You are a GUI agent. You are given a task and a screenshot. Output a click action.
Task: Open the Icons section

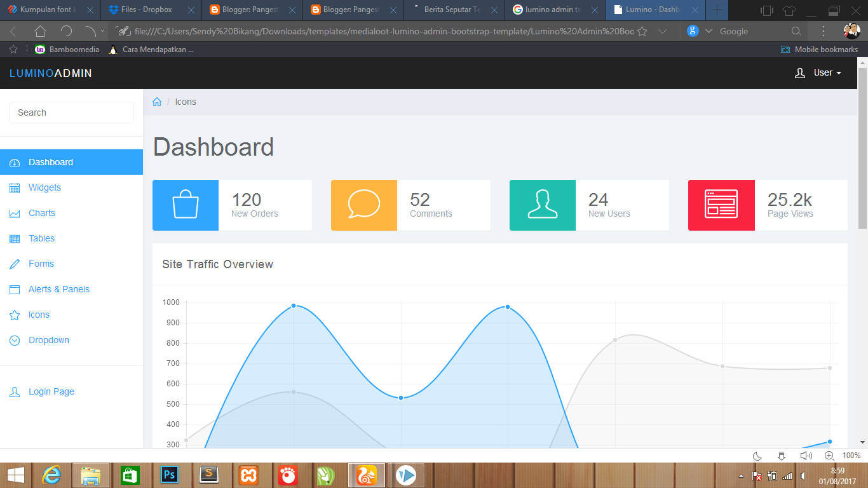pyautogui.click(x=39, y=315)
